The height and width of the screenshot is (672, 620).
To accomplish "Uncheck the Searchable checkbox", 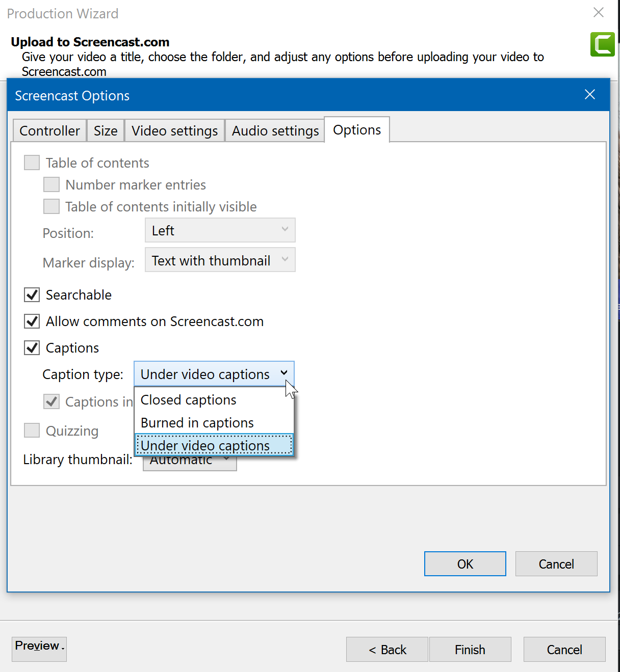I will pos(32,294).
